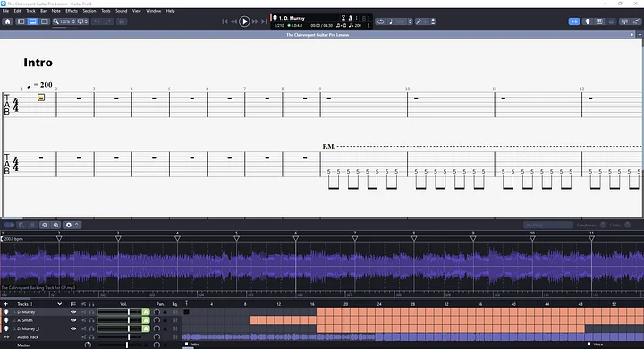The width and height of the screenshot is (644, 349).
Task: Click the Redo arrow button
Action: coord(108,21)
